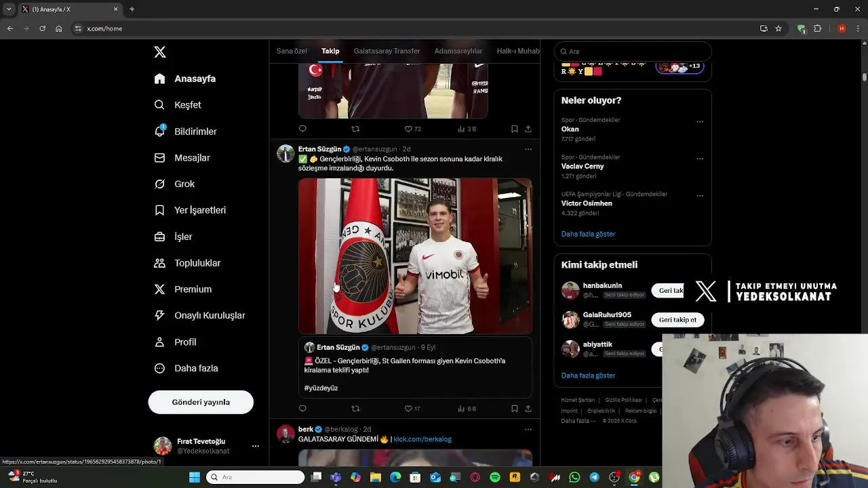This screenshot has height=488, width=868.
Task: View analytics of post showing 6 B
Action: (x=467, y=409)
